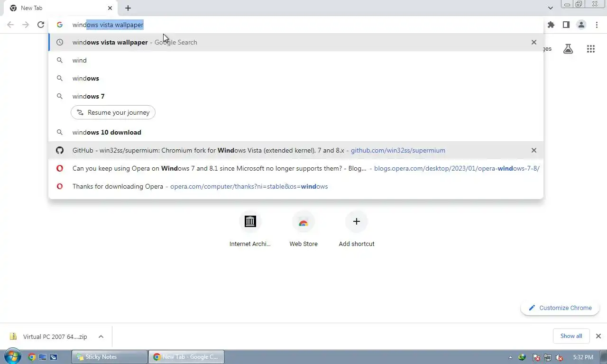Open the tab search dropdown chevron
The width and height of the screenshot is (607, 364).
550,8
